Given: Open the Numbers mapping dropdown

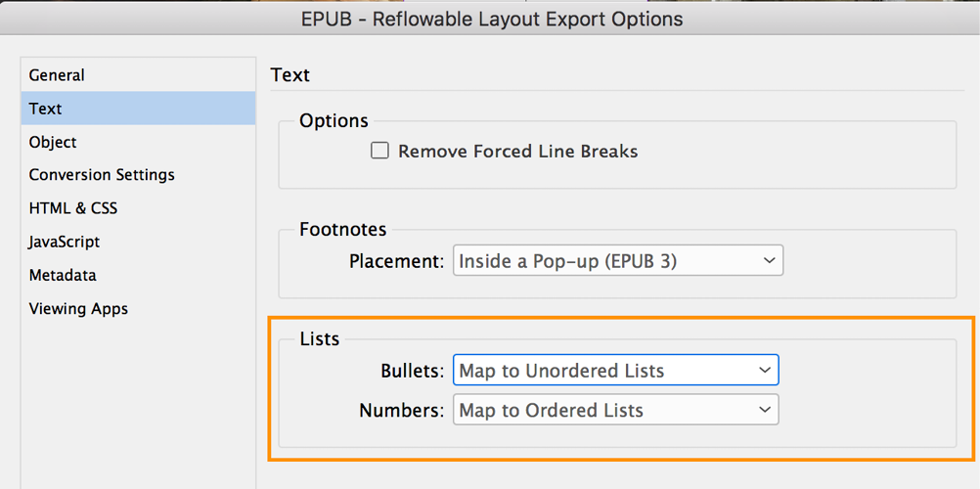Looking at the screenshot, I should [x=615, y=410].
